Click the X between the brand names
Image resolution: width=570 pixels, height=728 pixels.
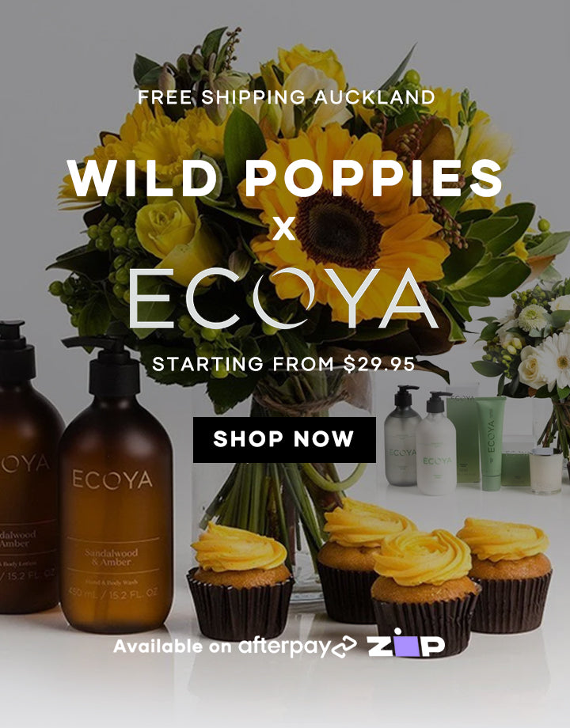(x=284, y=229)
